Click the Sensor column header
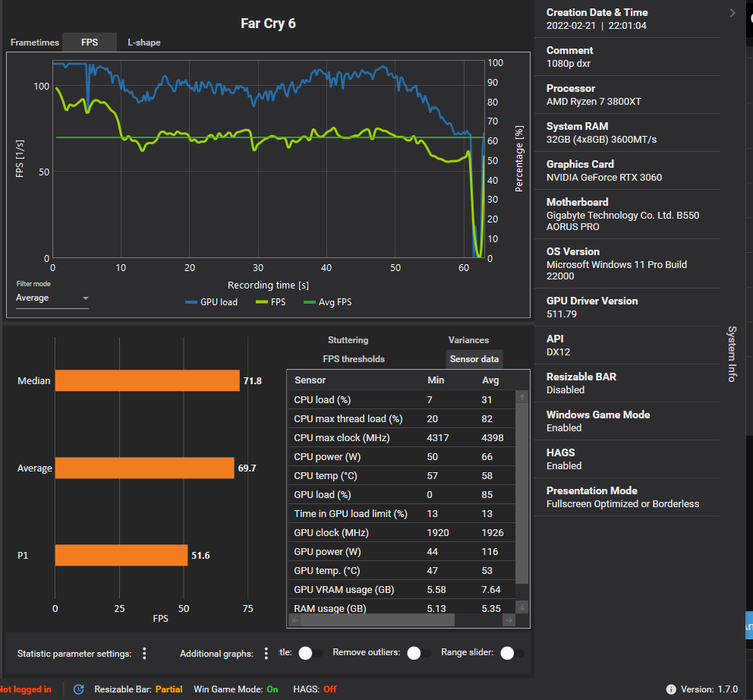753x700 pixels. 310,380
